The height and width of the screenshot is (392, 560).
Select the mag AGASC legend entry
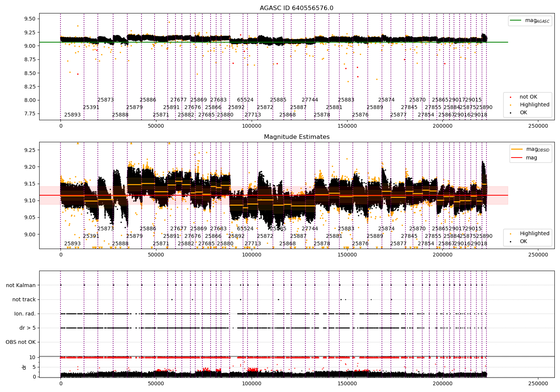[x=530, y=21]
